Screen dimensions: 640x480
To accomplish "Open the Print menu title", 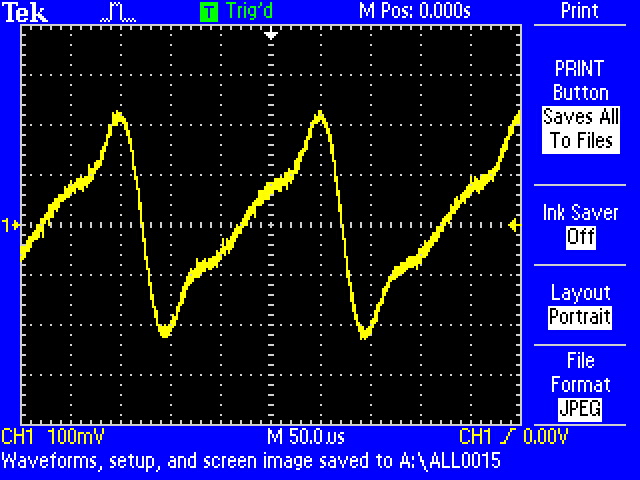I will point(580,12).
